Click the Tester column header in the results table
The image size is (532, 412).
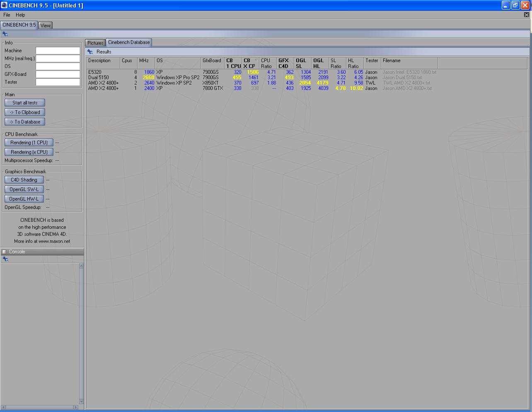pyautogui.click(x=372, y=63)
